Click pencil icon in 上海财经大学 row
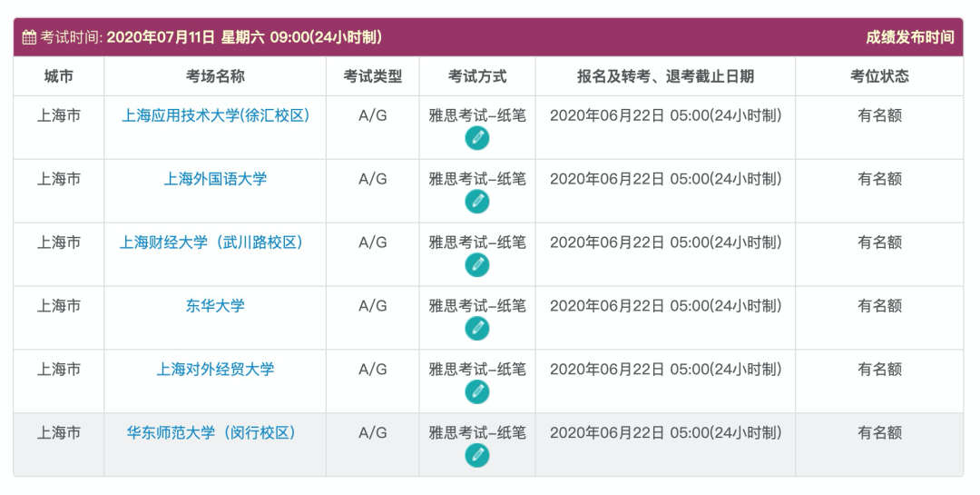 pos(477,265)
